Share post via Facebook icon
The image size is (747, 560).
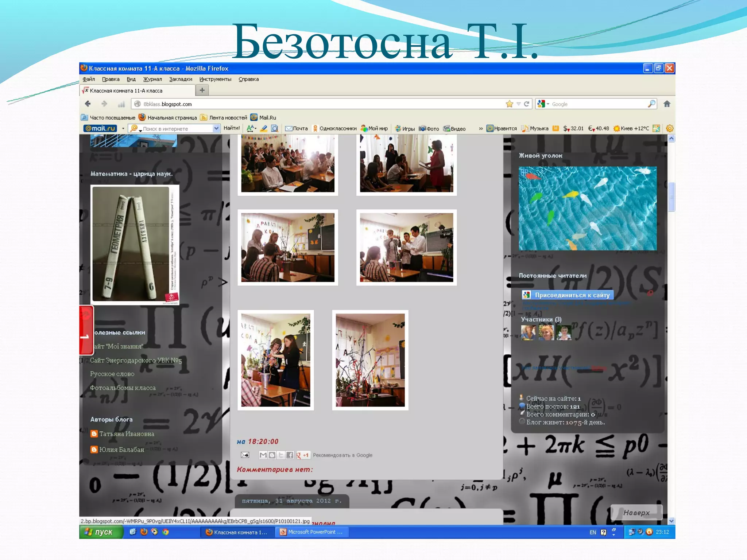[x=290, y=455]
